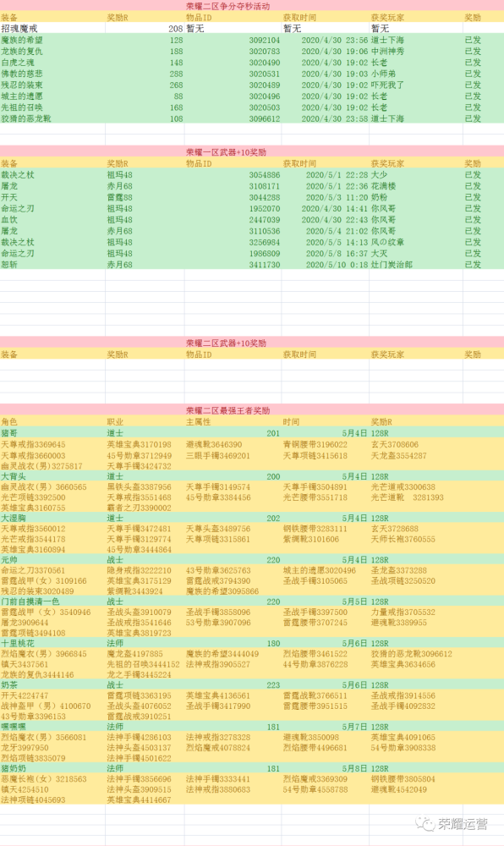Click the character name 十里桃花
Screen dimensions: 504x846
18,643
